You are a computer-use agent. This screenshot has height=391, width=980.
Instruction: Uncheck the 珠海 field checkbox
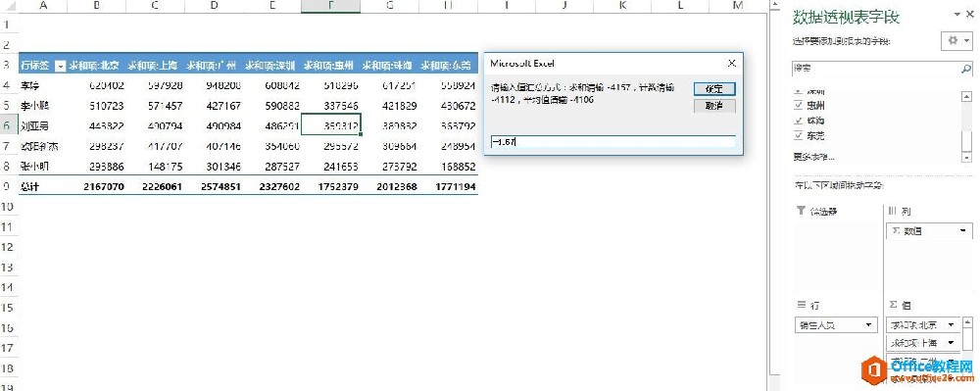798,120
